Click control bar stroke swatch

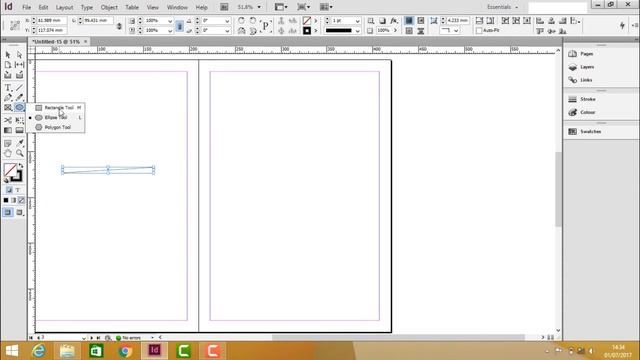(307, 31)
